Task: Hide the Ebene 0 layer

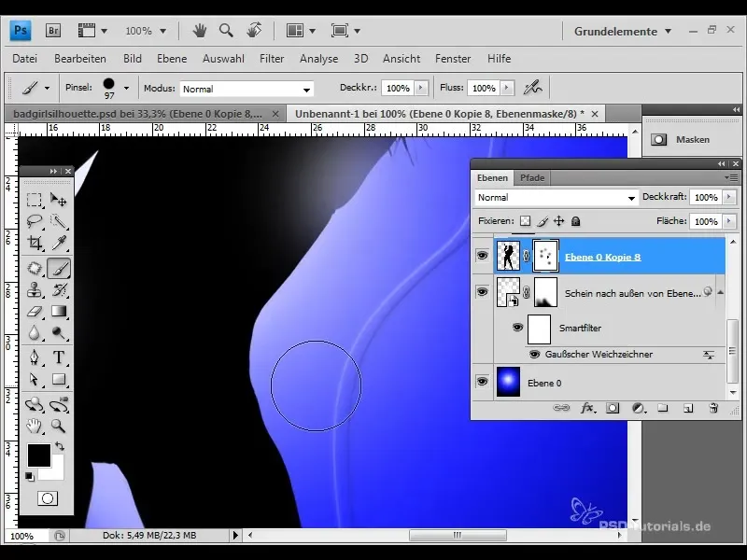Action: [x=482, y=382]
